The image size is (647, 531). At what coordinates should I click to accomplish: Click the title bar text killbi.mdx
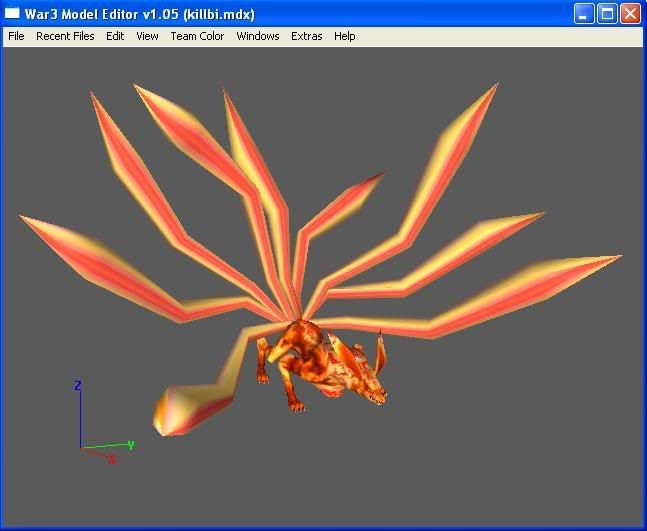point(219,14)
